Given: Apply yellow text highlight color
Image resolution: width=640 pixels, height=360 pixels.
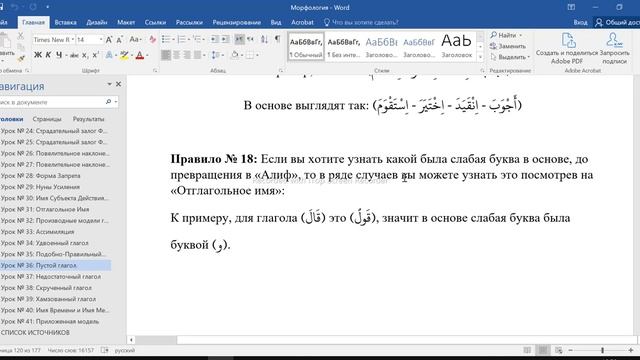Looking at the screenshot, I should pos(124,55).
